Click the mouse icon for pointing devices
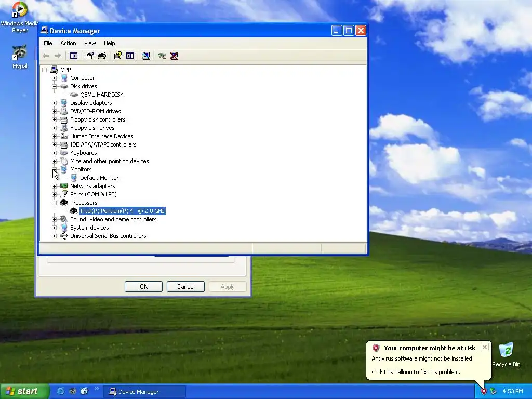Screen dimensions: 532x399 coord(64,161)
